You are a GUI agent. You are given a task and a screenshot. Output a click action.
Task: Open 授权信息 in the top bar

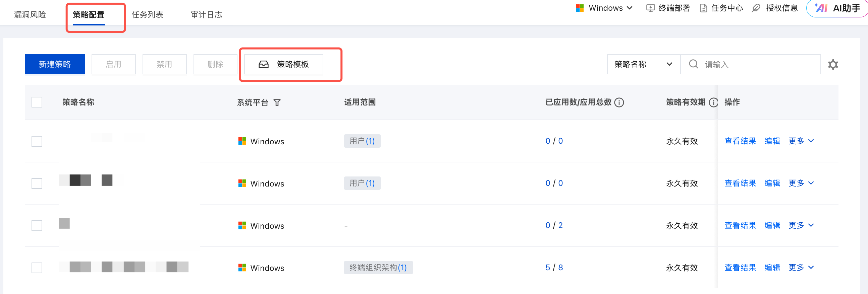pos(775,8)
